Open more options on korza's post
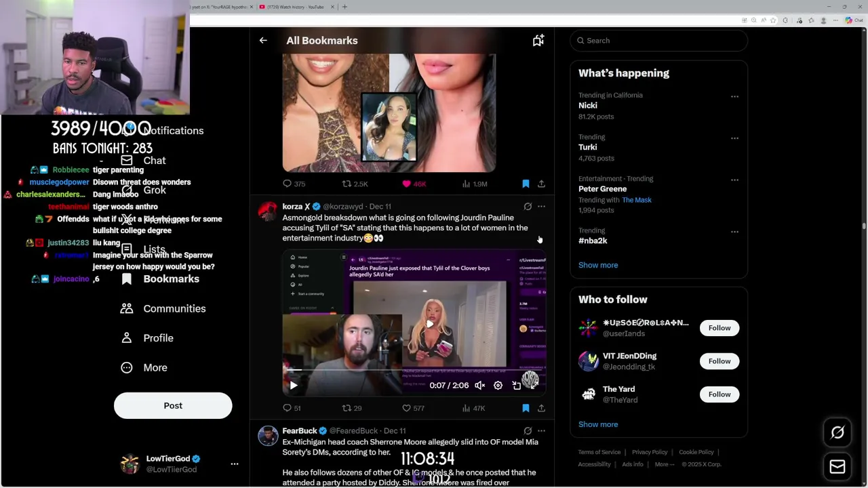 (541, 206)
